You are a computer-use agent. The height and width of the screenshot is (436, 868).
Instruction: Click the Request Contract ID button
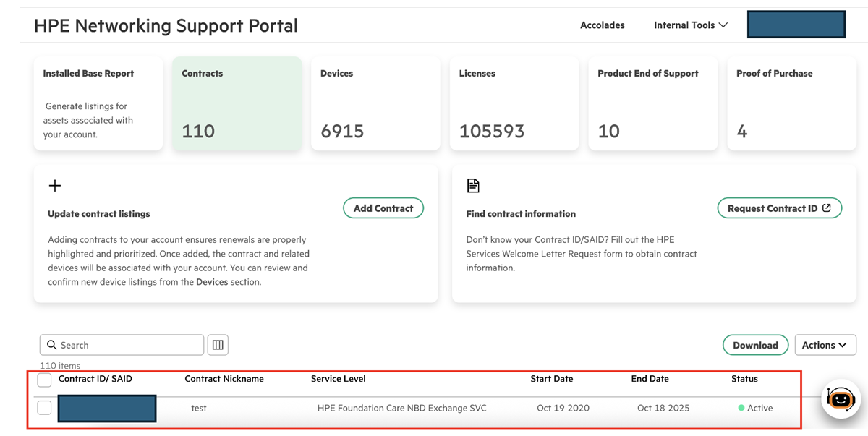pos(780,208)
